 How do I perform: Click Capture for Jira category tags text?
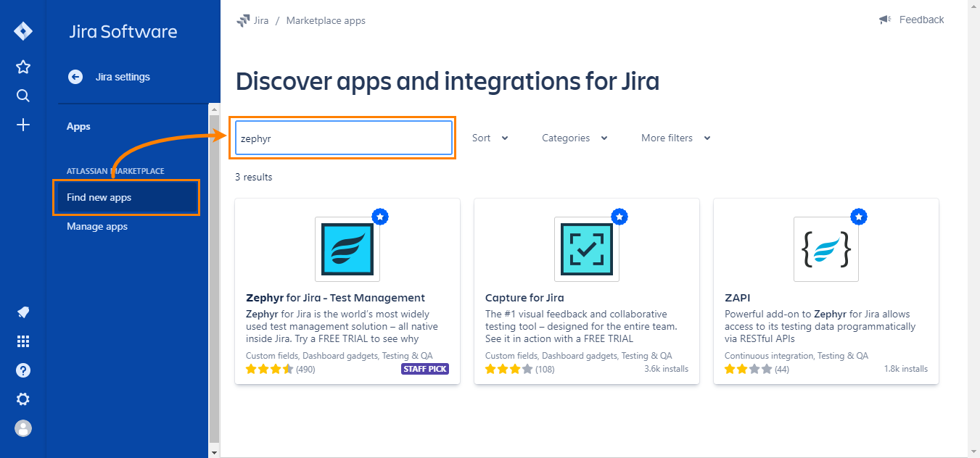point(578,356)
